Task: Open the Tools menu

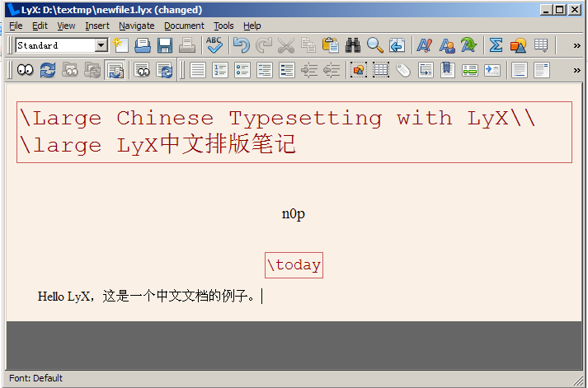Action: pos(223,26)
